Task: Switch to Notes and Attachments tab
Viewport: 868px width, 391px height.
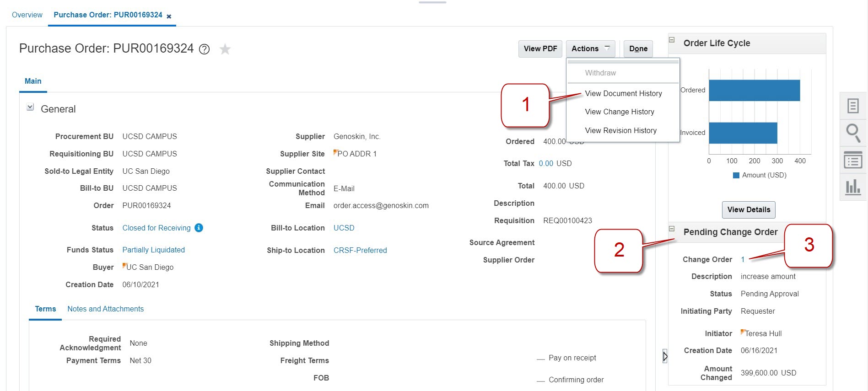Action: coord(105,309)
